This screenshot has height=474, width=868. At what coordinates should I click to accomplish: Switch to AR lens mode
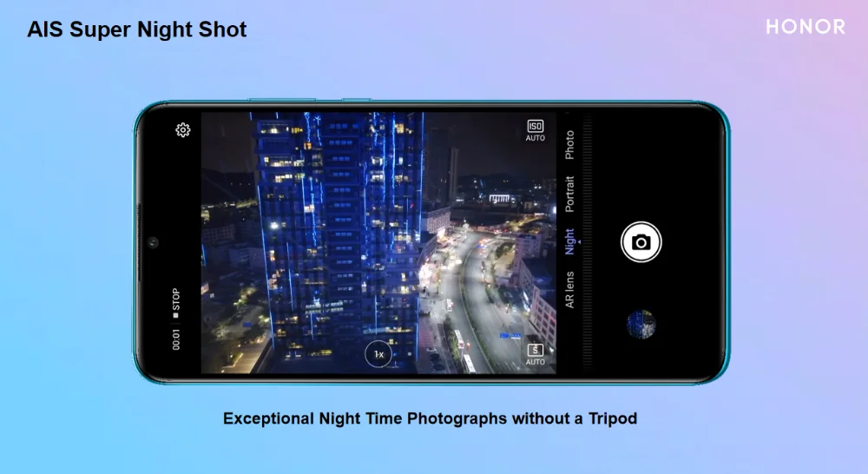coord(569,290)
